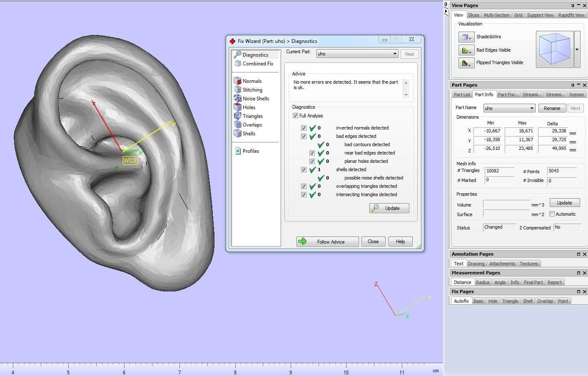The height and width of the screenshot is (376, 588).
Task: Click the Shade&Wire visualization icon
Action: 466,37
